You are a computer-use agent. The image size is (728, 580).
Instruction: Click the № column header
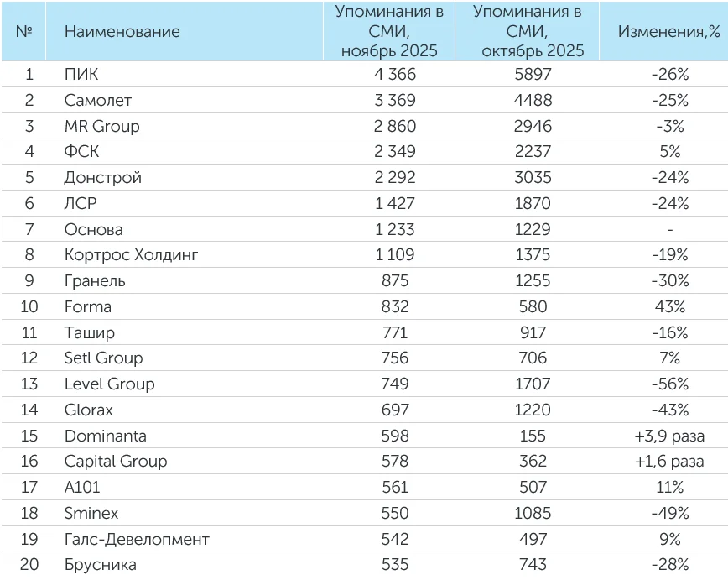click(23, 32)
